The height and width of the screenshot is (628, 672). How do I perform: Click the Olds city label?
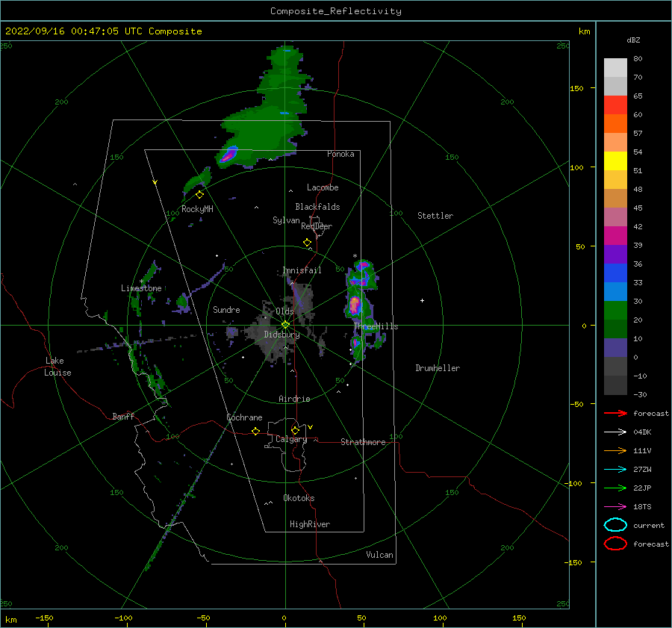click(x=284, y=311)
